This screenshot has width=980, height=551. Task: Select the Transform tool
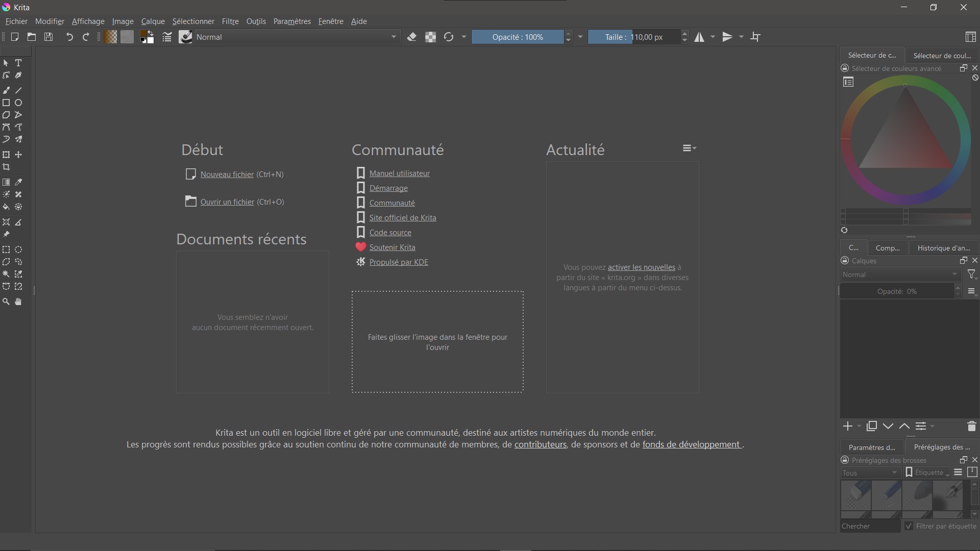(6, 155)
